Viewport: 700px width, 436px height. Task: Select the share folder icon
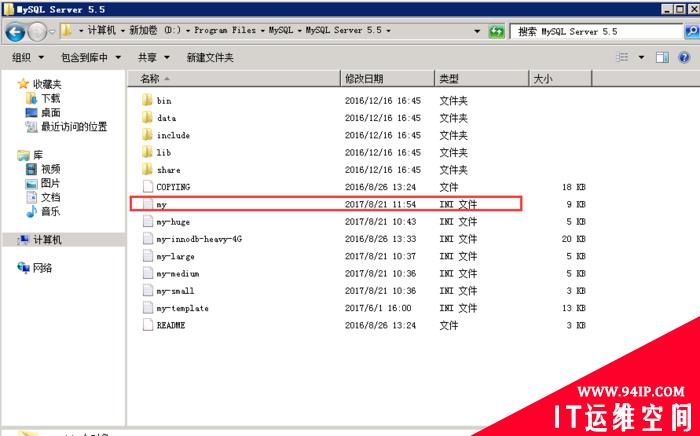point(147,170)
